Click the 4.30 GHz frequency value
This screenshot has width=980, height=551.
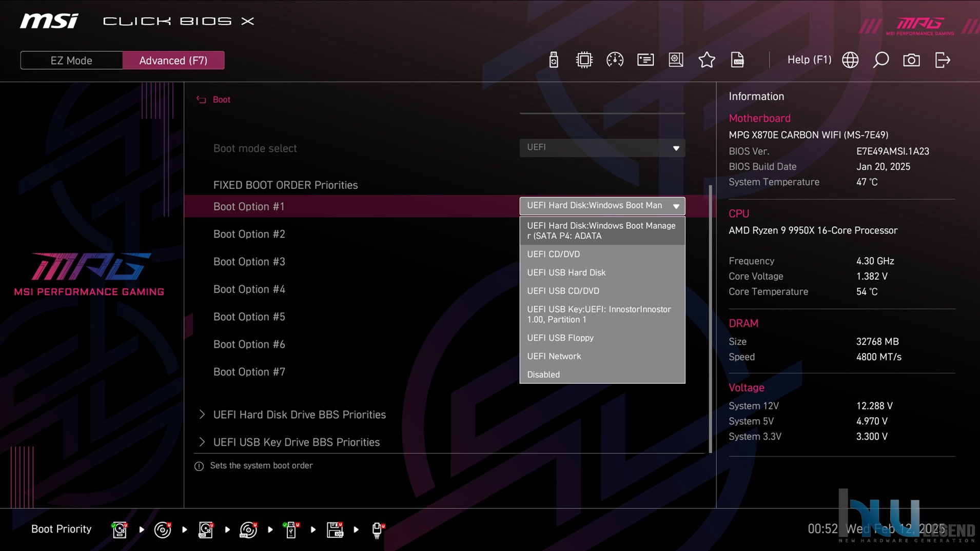tap(875, 261)
